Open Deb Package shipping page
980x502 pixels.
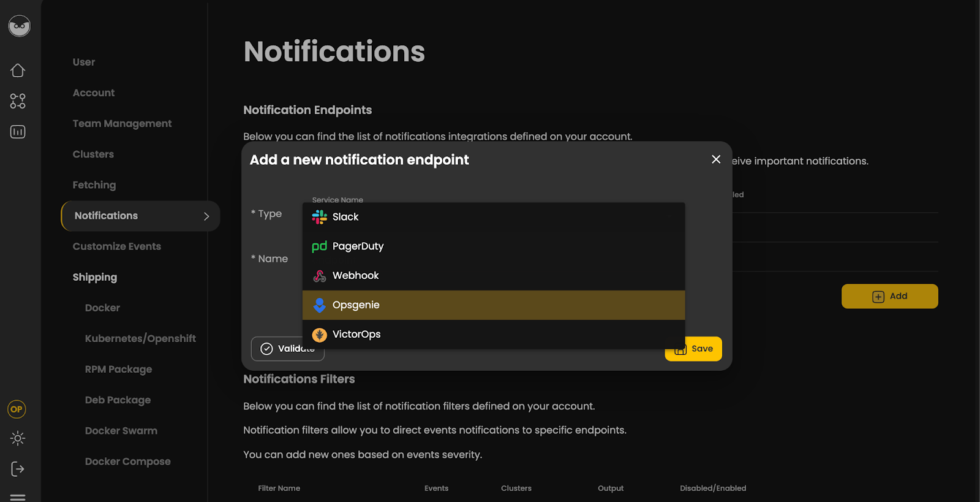(x=118, y=400)
